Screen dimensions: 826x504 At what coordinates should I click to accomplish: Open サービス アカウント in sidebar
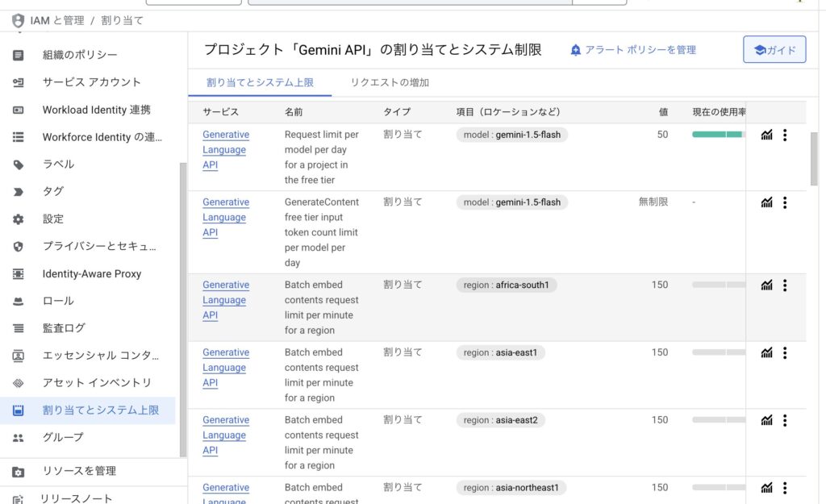92,82
